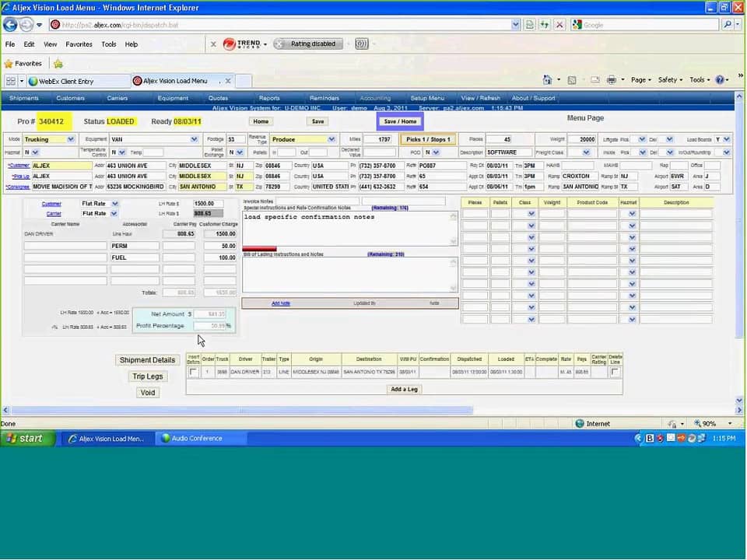Click the Miles 1797 input field
Image resolution: width=747 pixels, height=560 pixels.
[378, 139]
